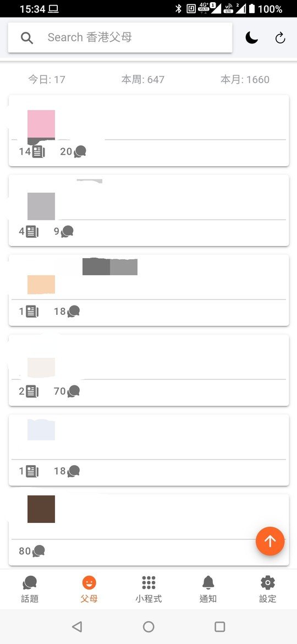Tap the Android back navigation button

point(76,626)
